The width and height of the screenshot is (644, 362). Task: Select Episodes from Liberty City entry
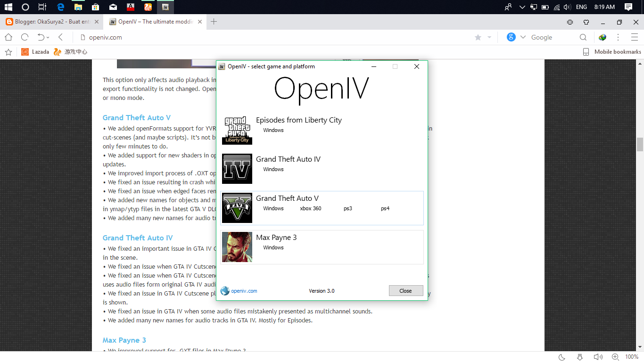322,130
